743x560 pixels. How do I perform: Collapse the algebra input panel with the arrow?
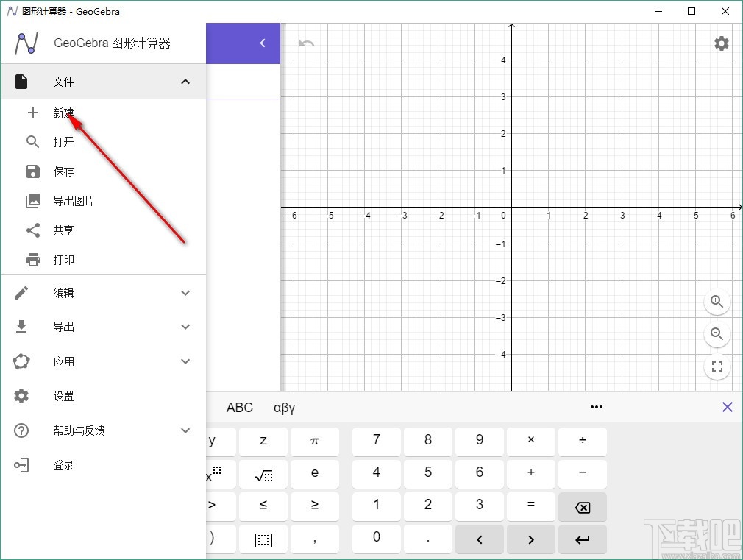263,43
